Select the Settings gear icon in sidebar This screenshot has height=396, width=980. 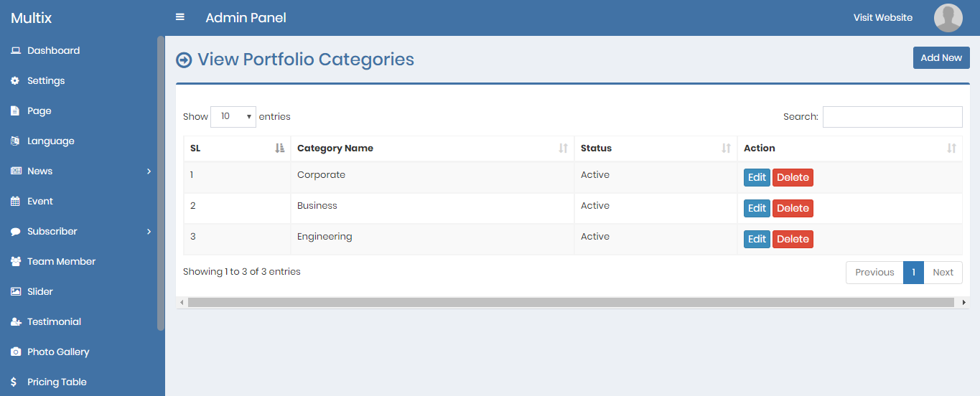(15, 81)
